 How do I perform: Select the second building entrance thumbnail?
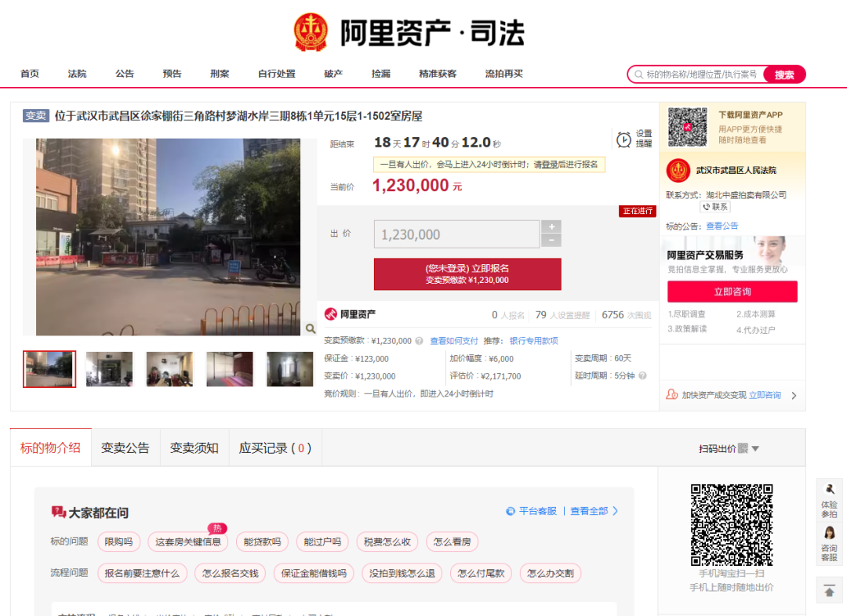click(109, 369)
